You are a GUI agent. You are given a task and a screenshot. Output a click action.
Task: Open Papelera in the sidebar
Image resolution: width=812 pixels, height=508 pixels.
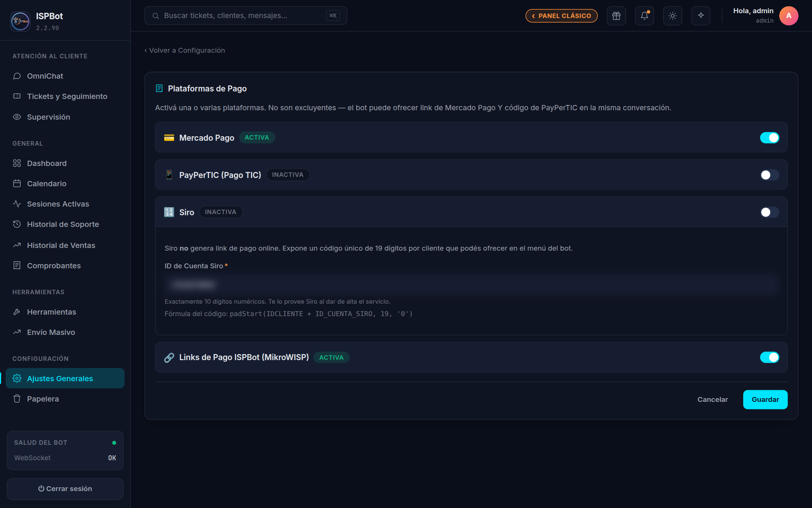tap(65, 399)
